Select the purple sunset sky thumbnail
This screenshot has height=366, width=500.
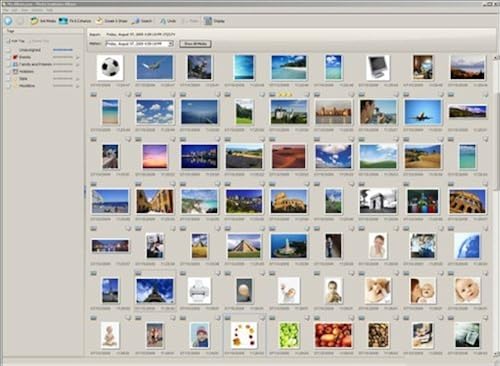pos(155,157)
